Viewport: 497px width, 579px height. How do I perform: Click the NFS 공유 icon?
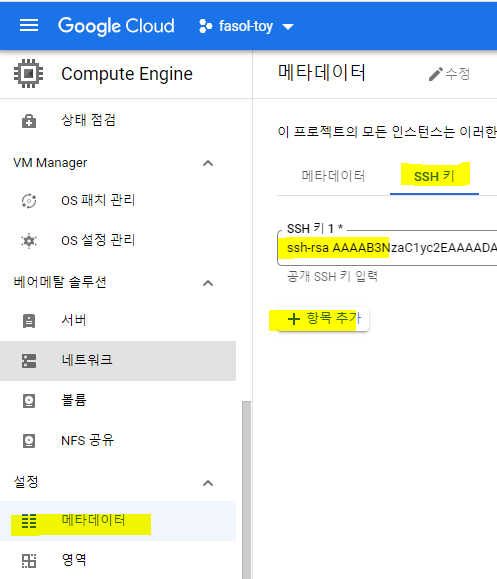(x=29, y=441)
